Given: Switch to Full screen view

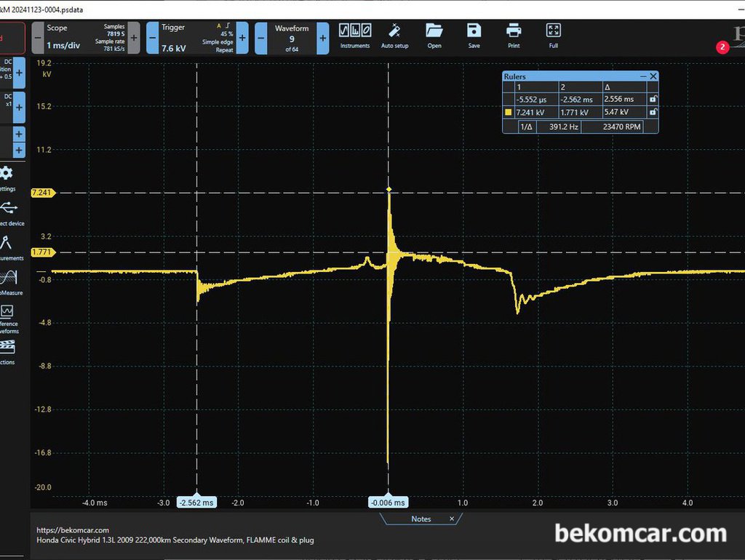Looking at the screenshot, I should [x=553, y=36].
